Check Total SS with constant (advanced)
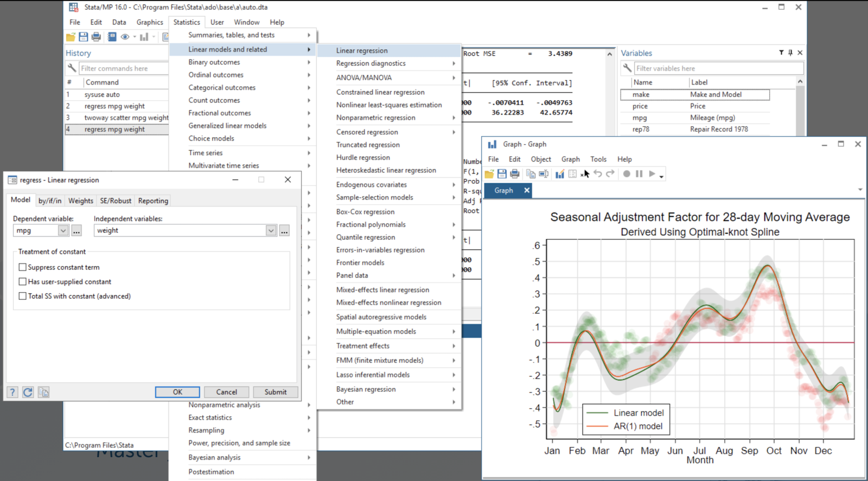868x481 pixels. click(22, 296)
